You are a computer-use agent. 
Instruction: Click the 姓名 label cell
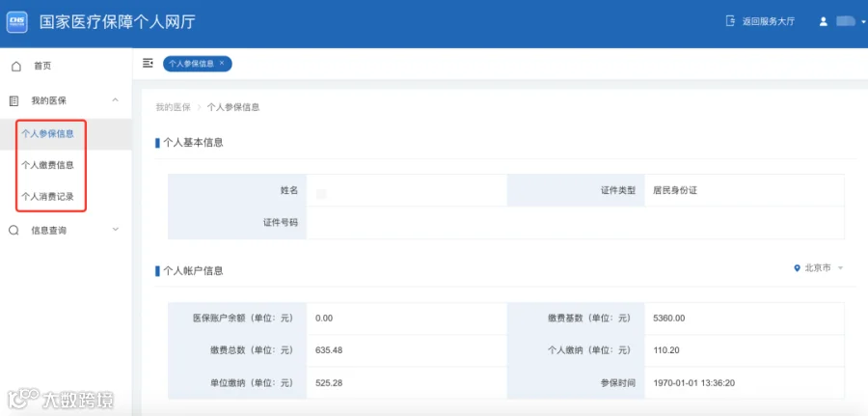pos(237,190)
